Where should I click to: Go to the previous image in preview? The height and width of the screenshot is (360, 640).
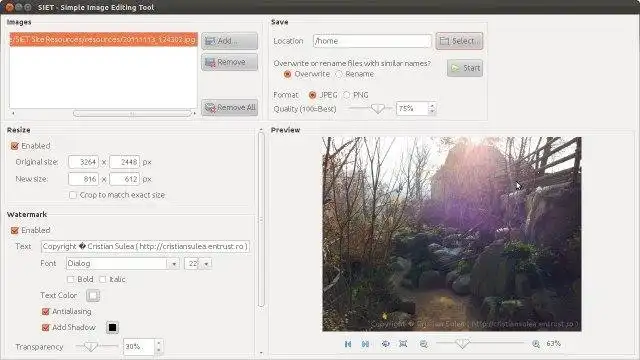pyautogui.click(x=348, y=344)
